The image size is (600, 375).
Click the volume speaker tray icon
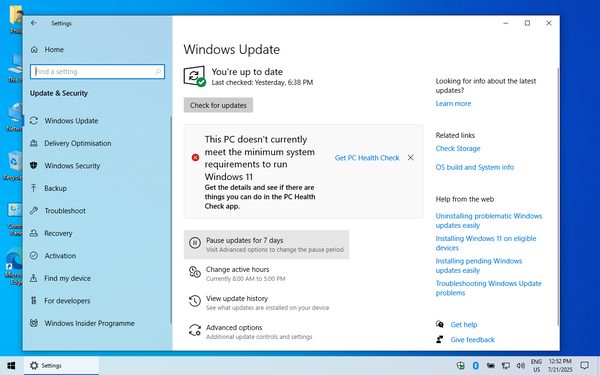tap(520, 366)
